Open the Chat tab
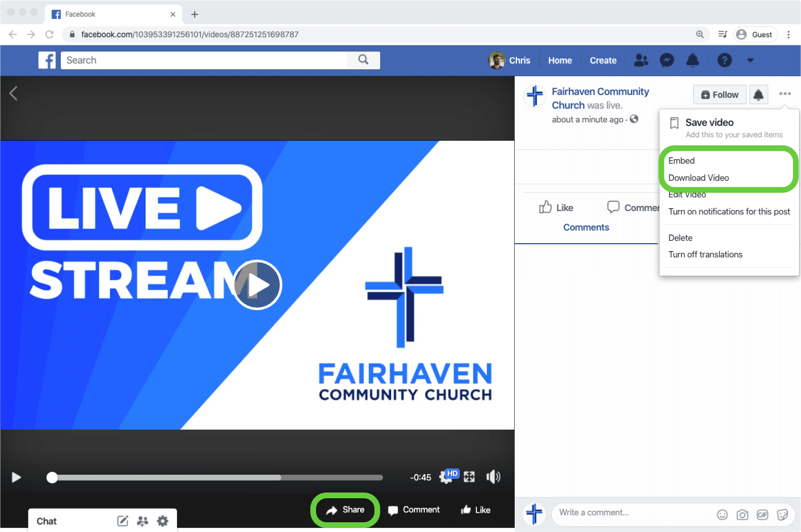This screenshot has height=532, width=801. [x=46, y=521]
